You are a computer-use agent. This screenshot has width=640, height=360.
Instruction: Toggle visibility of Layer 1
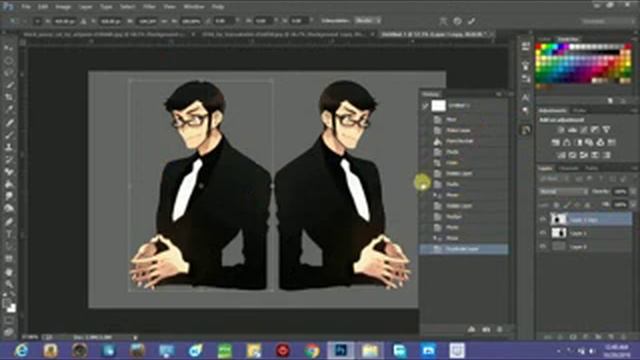(x=543, y=233)
